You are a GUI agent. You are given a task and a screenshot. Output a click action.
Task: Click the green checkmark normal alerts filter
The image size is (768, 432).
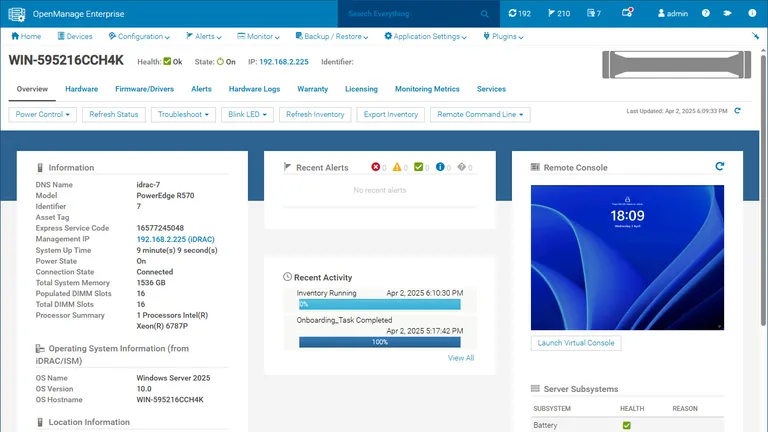click(418, 167)
